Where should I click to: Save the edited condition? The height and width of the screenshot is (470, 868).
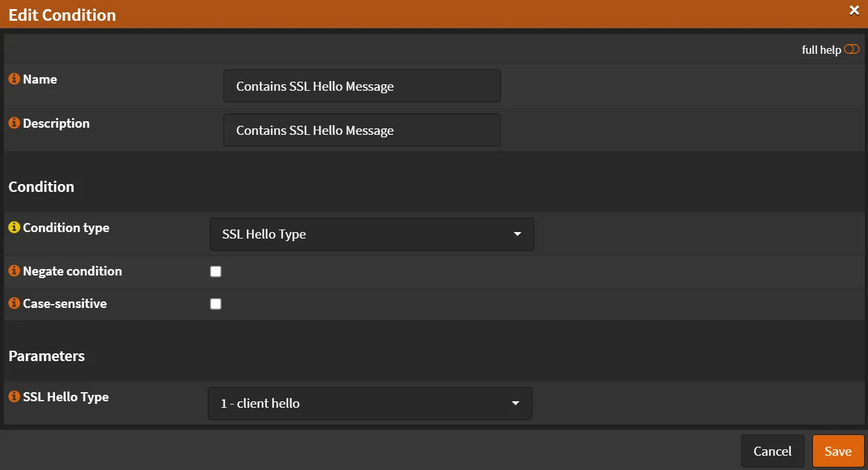coord(838,451)
